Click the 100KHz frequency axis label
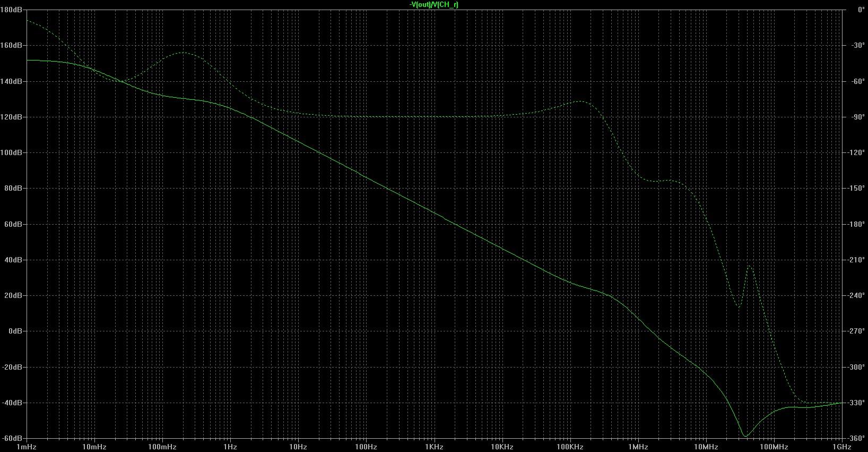Screen dimensions: 868x452 [x=570, y=447]
